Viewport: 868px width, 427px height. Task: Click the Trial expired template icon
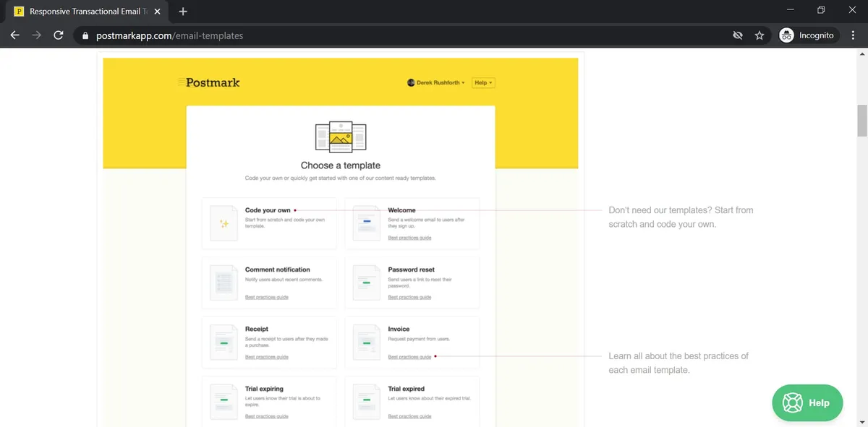tap(367, 402)
